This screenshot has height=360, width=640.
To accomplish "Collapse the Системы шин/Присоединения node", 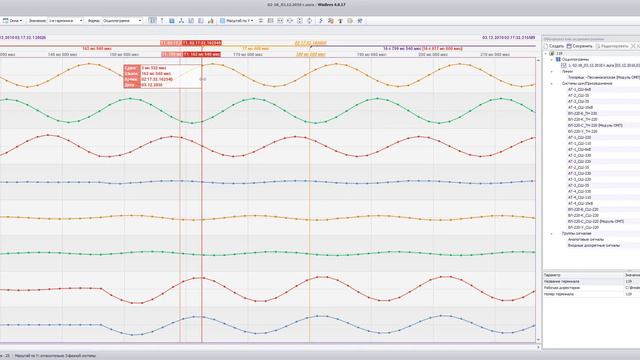I will pos(552,83).
